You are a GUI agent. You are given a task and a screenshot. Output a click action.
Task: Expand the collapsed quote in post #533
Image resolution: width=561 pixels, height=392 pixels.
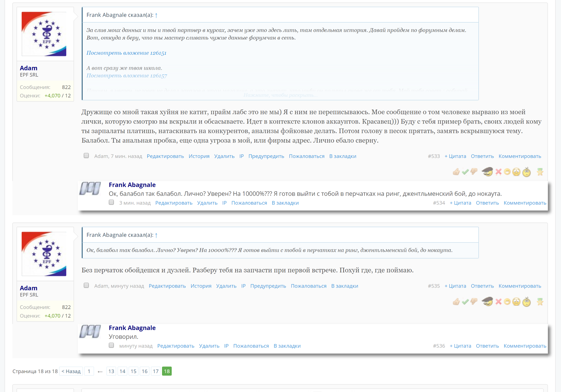280,95
